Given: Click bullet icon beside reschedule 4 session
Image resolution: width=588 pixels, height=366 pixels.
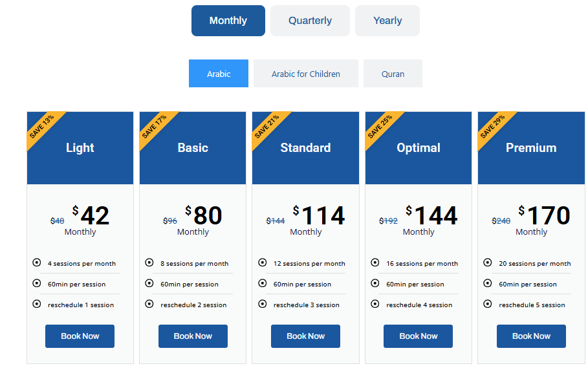Looking at the screenshot, I should (x=375, y=304).
